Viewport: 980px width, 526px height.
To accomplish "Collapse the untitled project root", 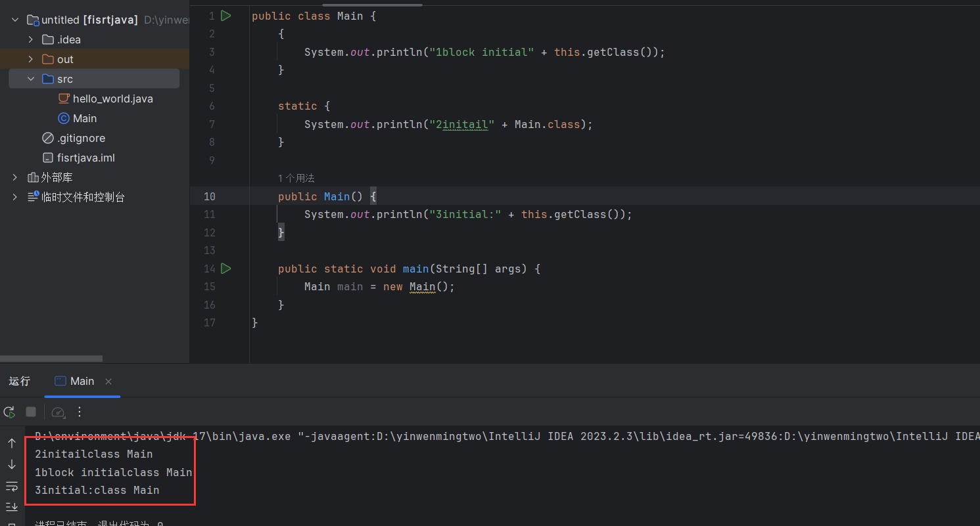I will [14, 20].
